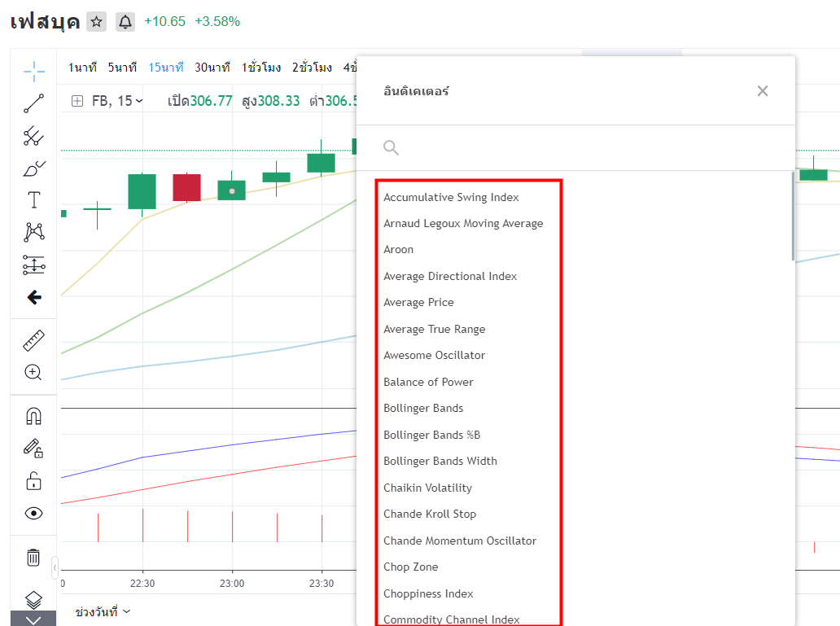
Task: Select the trend line drawing tool
Action: (x=33, y=103)
